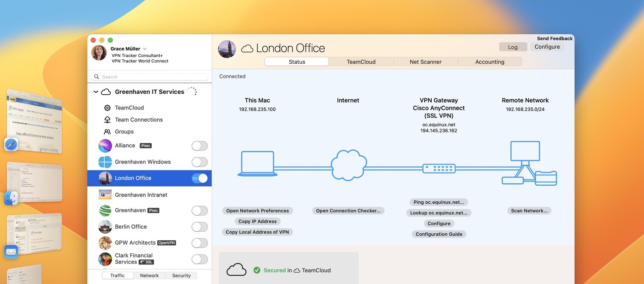Click the Greenhaven Windows logo icon
Screen dimensions: 644x284
(x=105, y=162)
